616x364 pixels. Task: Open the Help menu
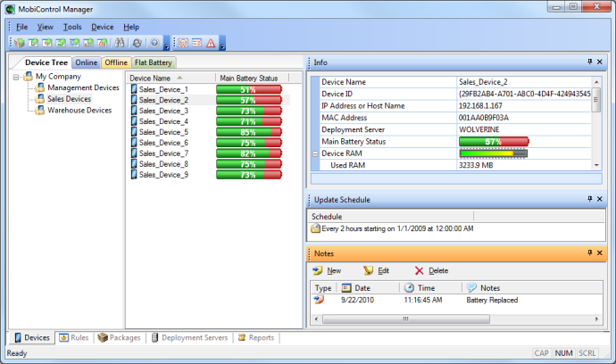click(x=131, y=27)
